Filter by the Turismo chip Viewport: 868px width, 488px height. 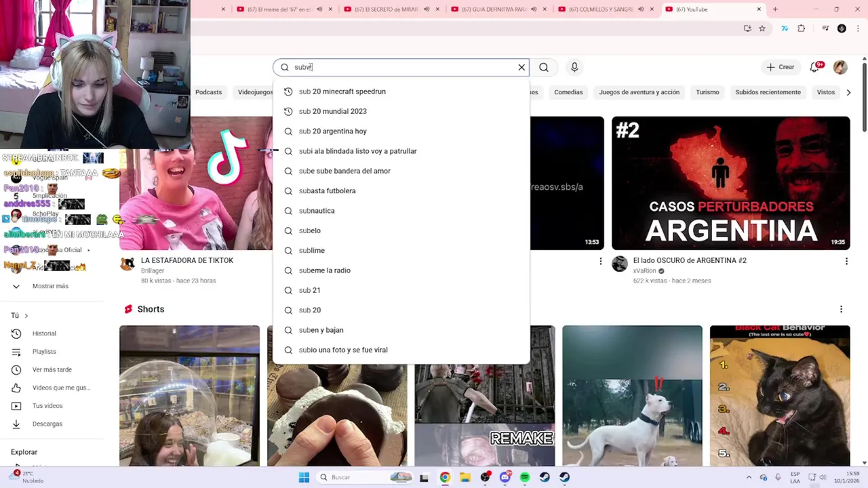pos(707,92)
